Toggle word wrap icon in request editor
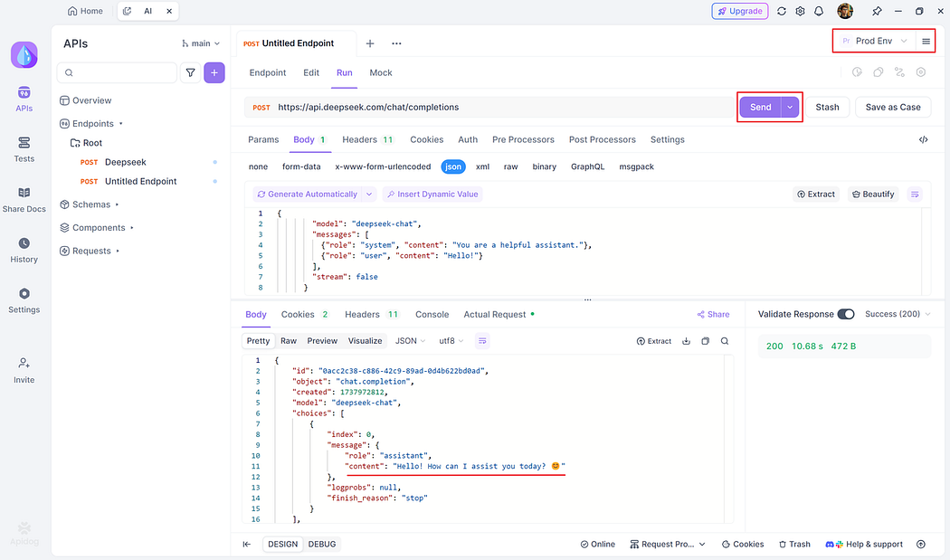Viewport: 950px width, 560px height. tap(915, 194)
